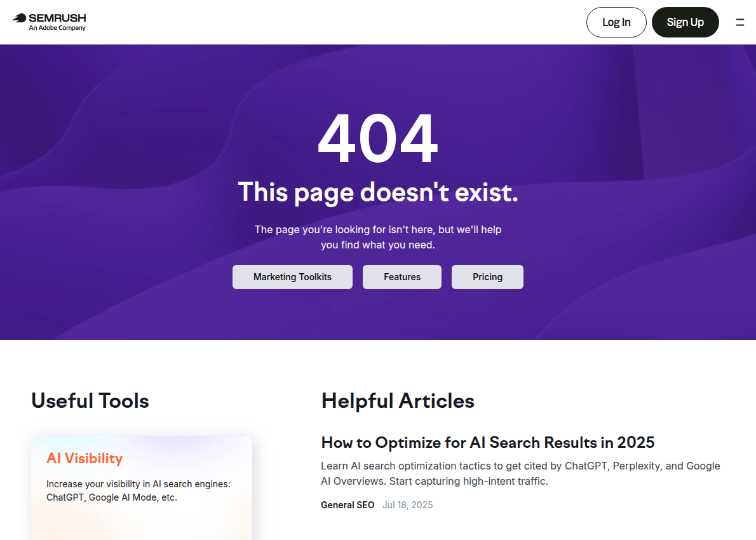Click the 404 heading text
Screen dimensions: 756x540
(x=378, y=138)
